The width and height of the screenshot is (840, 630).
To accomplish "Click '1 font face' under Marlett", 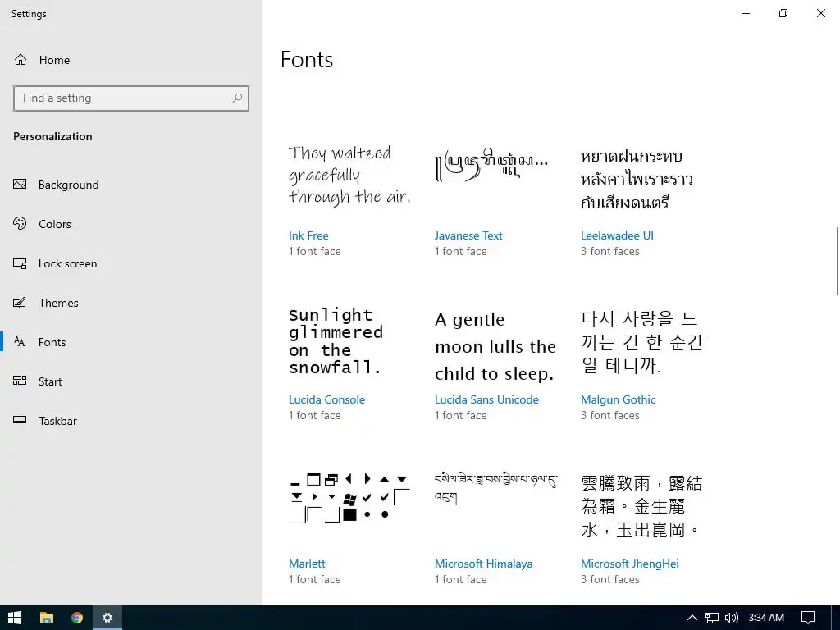I will [x=314, y=579].
